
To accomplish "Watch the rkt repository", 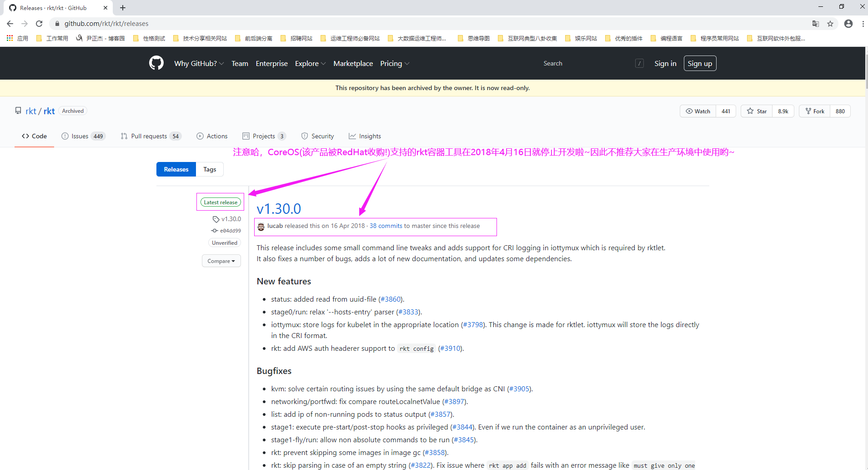I will [x=698, y=111].
